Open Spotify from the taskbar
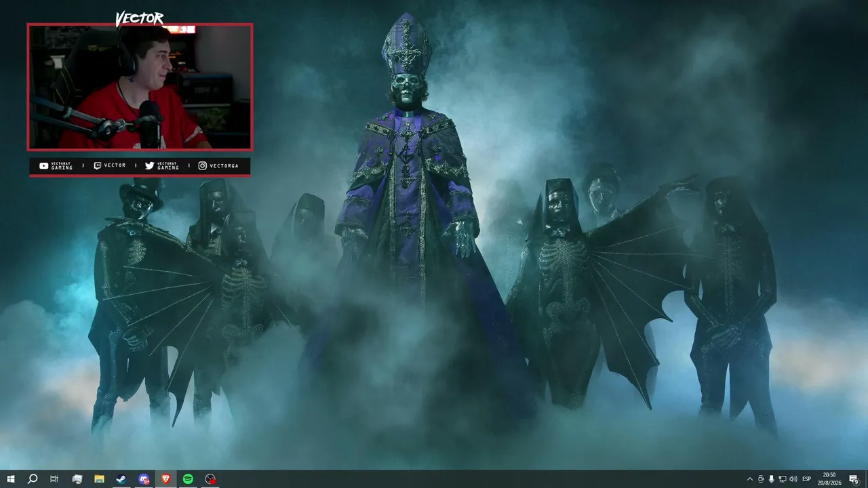The height and width of the screenshot is (488, 868). click(188, 479)
